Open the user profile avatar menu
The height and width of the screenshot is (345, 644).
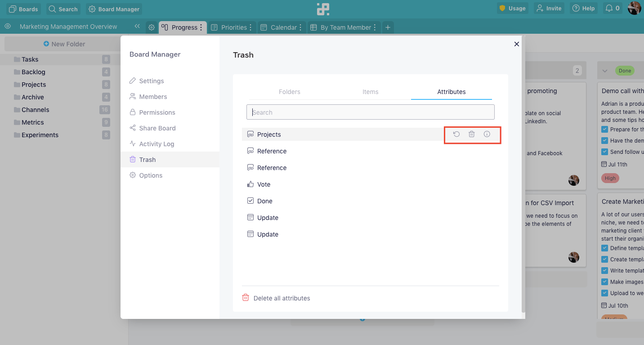(635, 8)
